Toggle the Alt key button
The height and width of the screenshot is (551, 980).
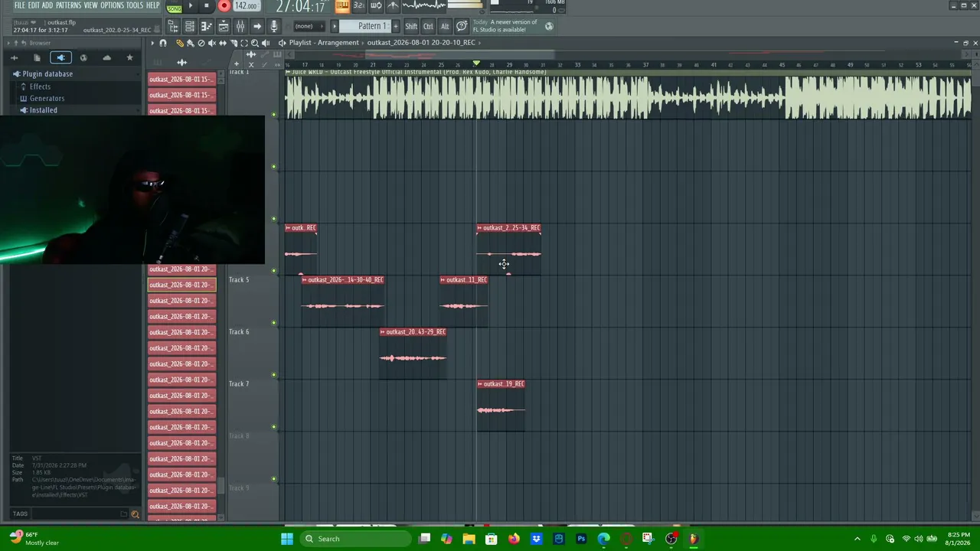pyautogui.click(x=445, y=26)
